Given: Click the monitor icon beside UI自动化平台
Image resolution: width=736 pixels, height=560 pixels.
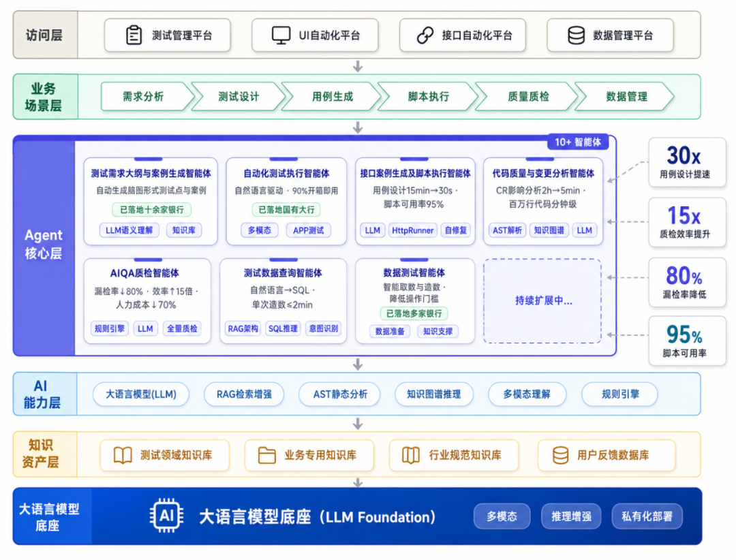Looking at the screenshot, I should 281,35.
